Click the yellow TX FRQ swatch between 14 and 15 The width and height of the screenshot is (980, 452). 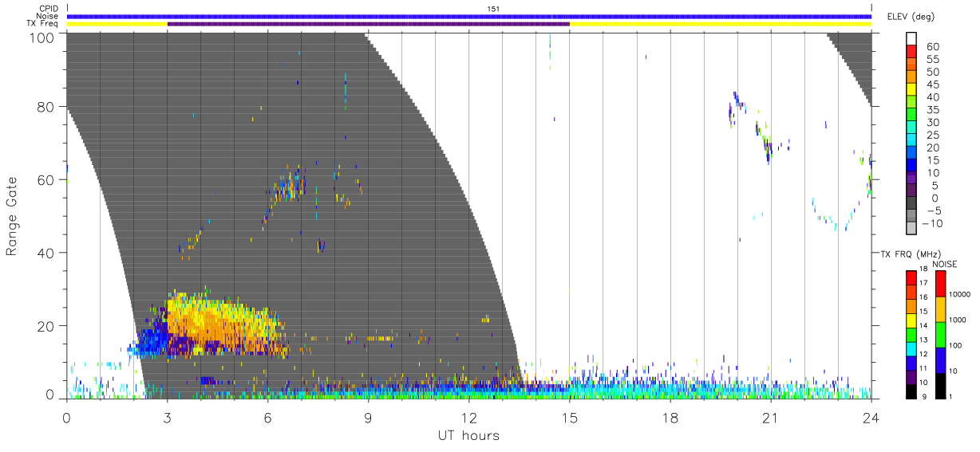pyautogui.click(x=911, y=320)
